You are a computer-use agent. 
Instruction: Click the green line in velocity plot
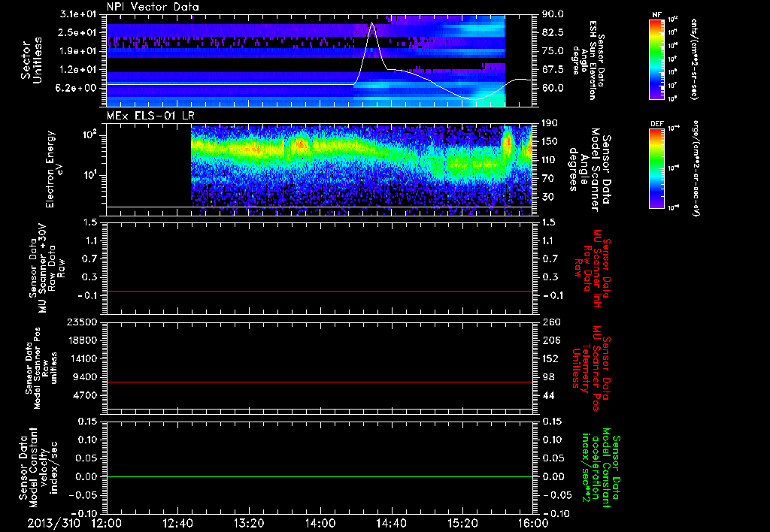320,476
